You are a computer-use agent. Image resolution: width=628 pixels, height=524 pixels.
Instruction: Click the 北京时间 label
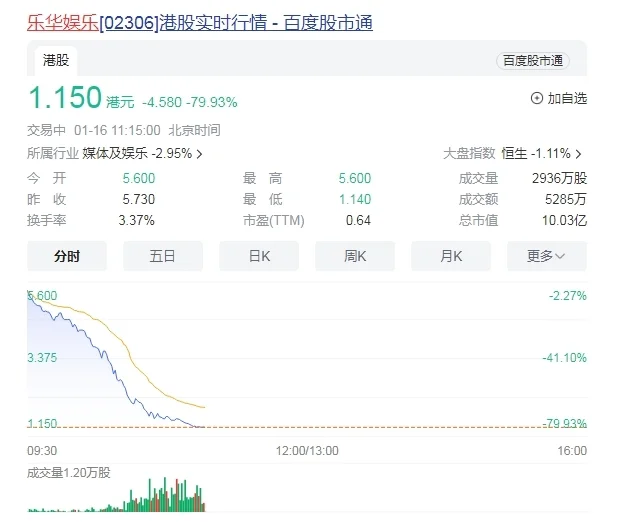click(194, 130)
